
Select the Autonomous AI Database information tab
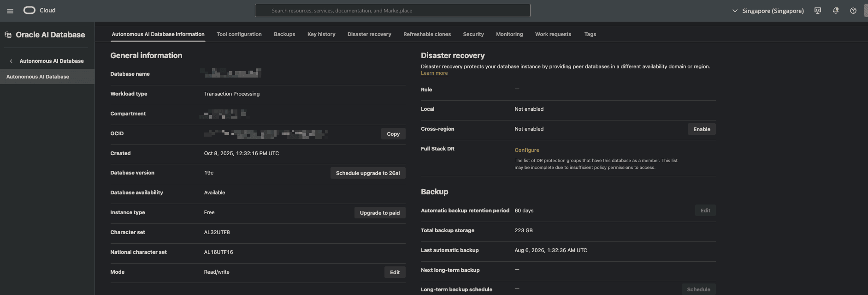pyautogui.click(x=158, y=34)
